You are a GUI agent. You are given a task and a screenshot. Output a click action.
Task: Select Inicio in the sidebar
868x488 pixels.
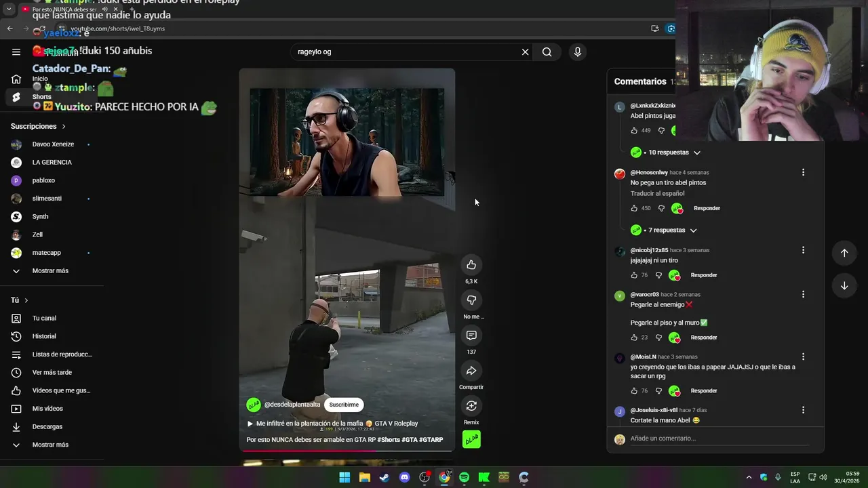[40, 79]
